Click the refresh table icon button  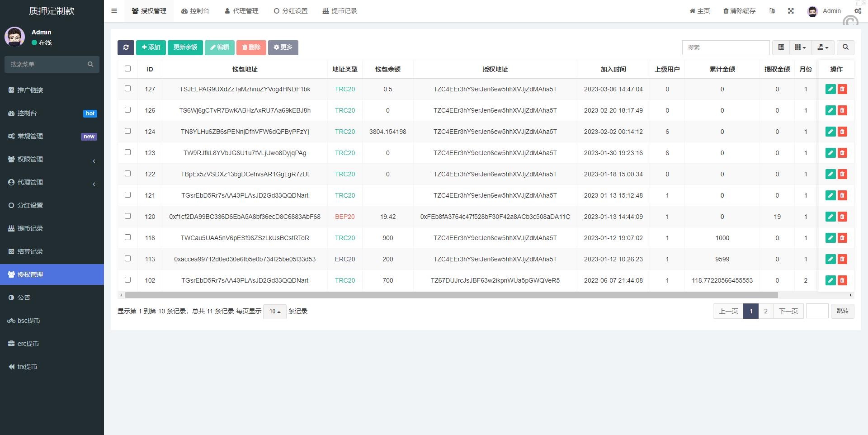[126, 47]
